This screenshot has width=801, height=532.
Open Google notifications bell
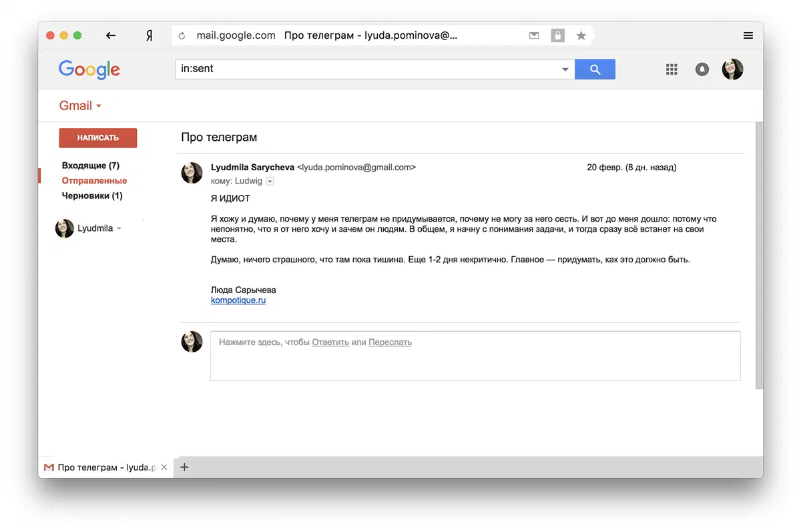point(702,69)
